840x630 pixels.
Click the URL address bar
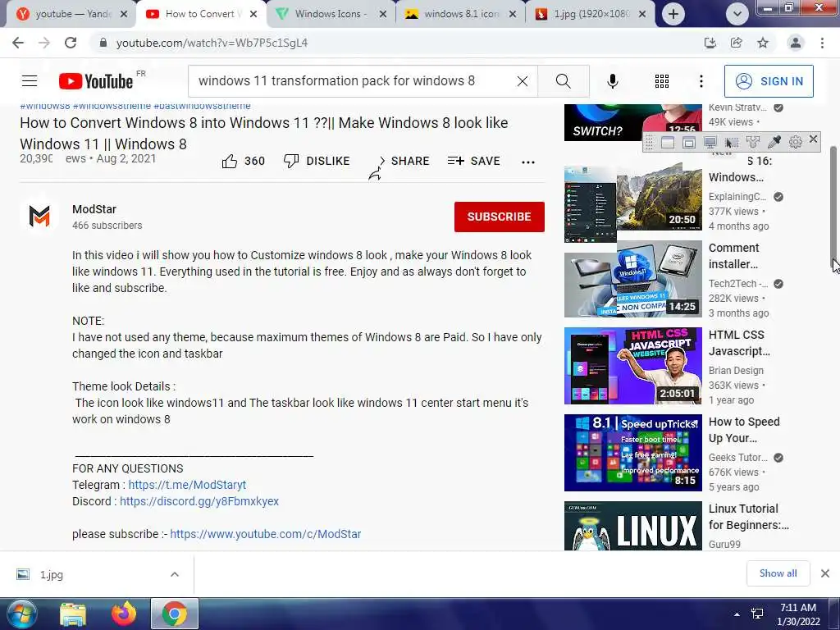[x=396, y=43]
